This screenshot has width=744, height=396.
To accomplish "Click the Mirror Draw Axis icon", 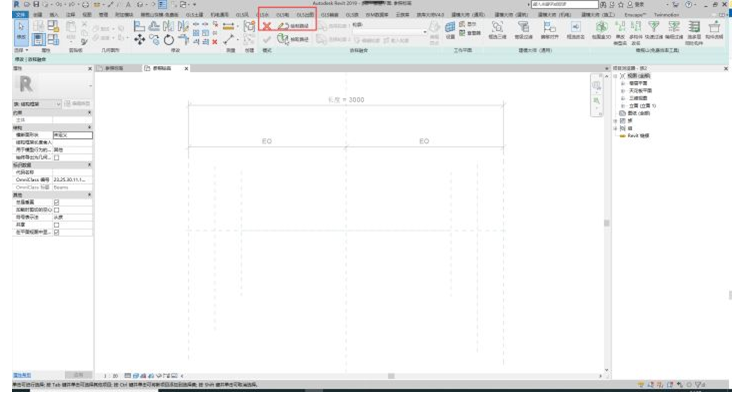I will tap(183, 26).
